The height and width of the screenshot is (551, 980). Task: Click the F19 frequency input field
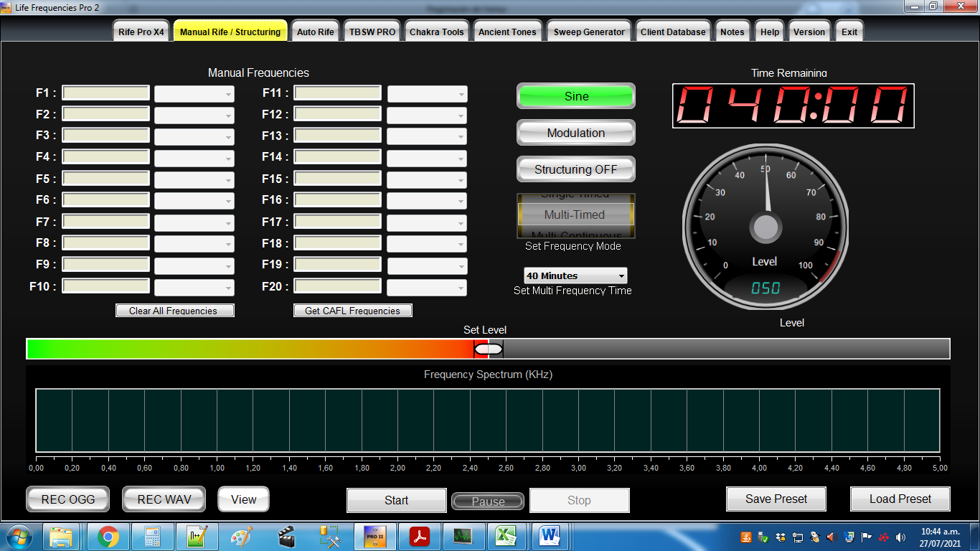pyautogui.click(x=338, y=264)
